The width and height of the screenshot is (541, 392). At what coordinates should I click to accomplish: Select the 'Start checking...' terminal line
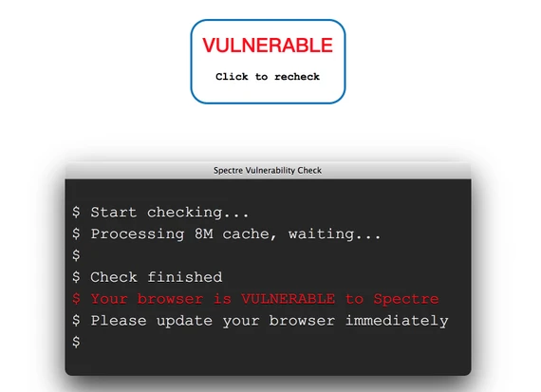coord(160,213)
